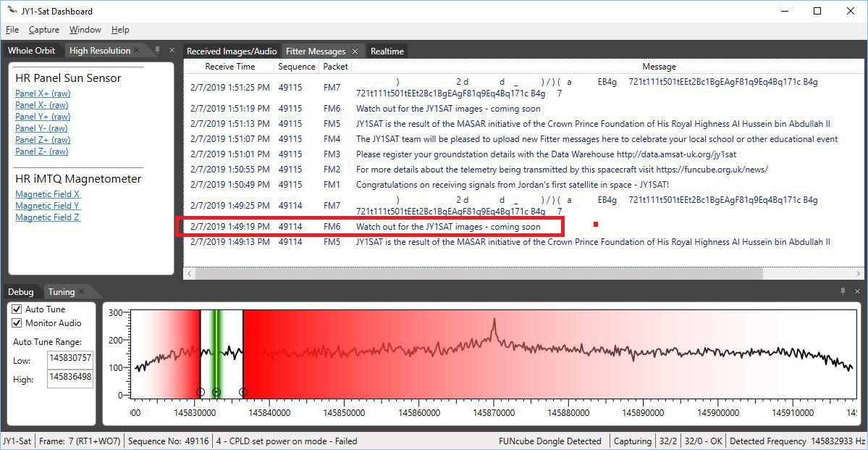This screenshot has height=450, width=868.
Task: Open the File menu
Action: [12, 30]
